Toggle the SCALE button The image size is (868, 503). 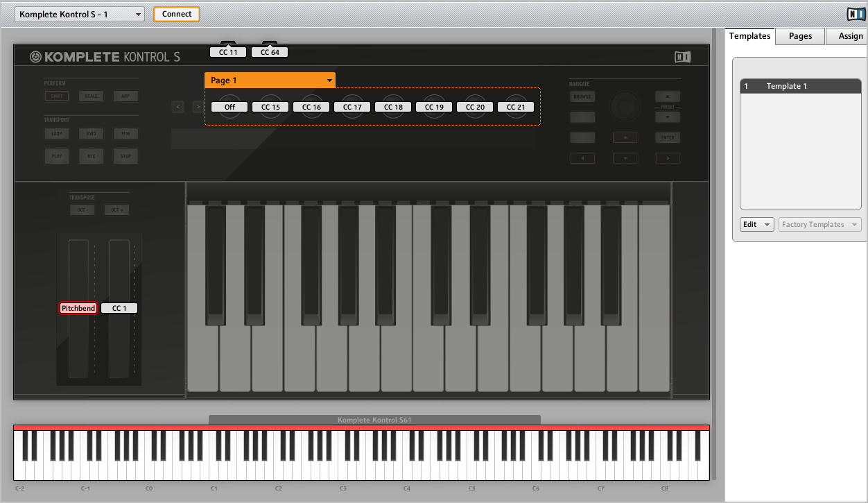91,96
